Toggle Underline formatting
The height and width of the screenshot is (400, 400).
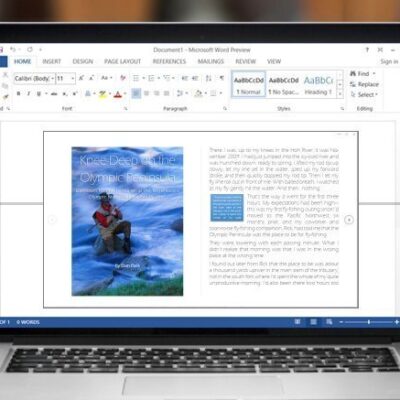click(39, 94)
